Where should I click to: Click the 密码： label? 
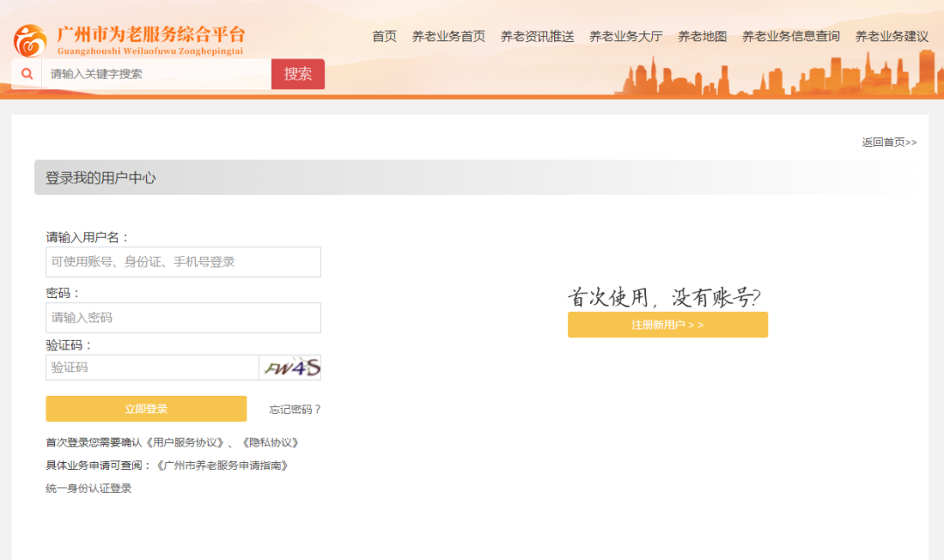click(x=63, y=293)
